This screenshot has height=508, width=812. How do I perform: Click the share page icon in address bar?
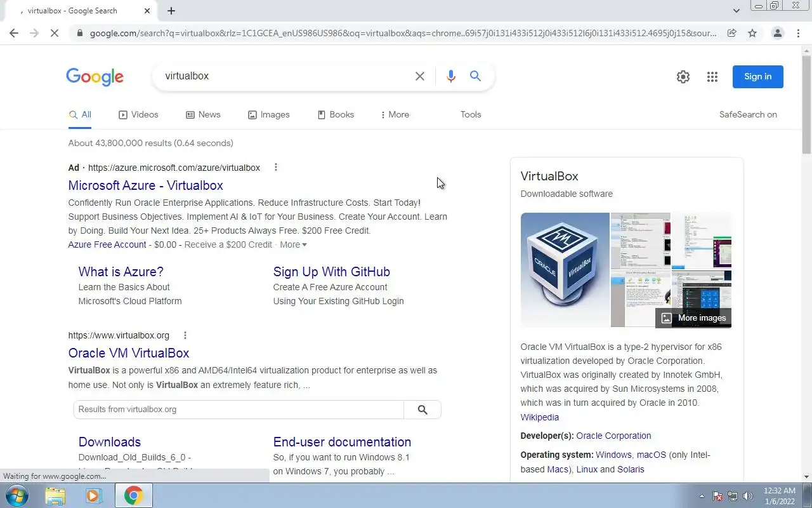[732, 33]
